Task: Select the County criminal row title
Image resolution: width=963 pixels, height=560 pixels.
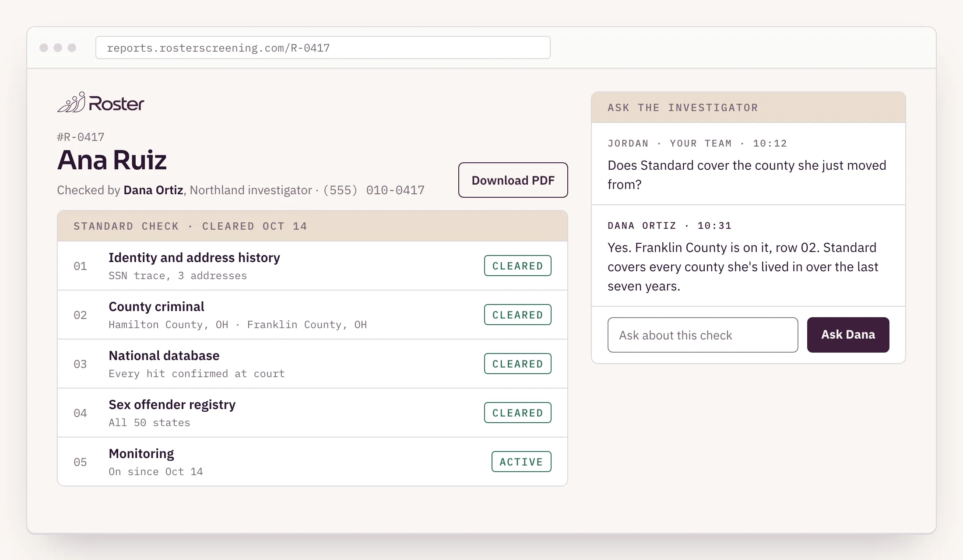Action: (156, 307)
